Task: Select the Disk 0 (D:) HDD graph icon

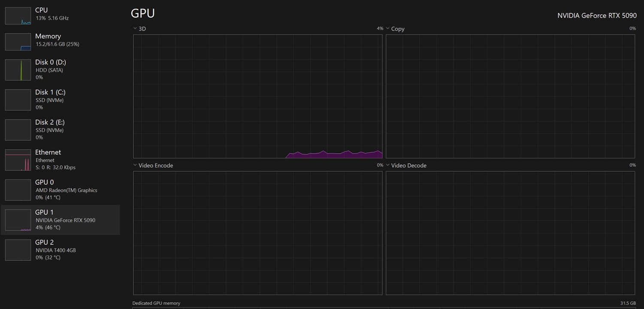Action: point(18,70)
